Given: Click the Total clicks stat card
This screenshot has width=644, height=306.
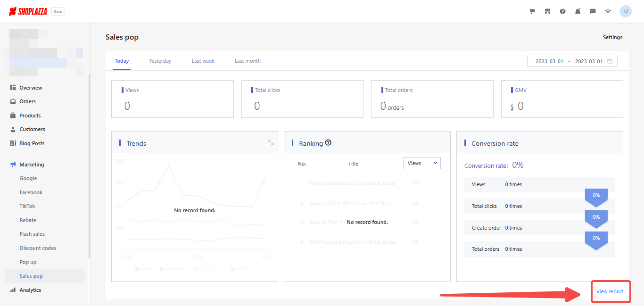Looking at the screenshot, I should point(302,99).
